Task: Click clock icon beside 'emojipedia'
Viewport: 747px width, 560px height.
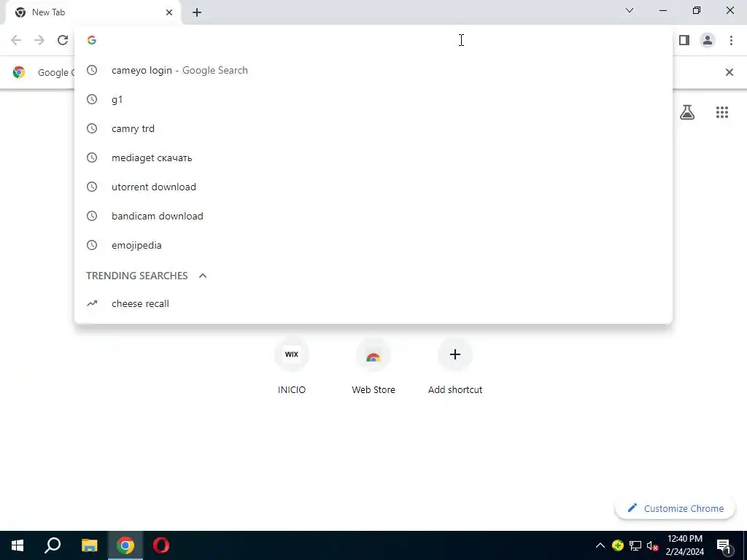Action: click(x=92, y=245)
